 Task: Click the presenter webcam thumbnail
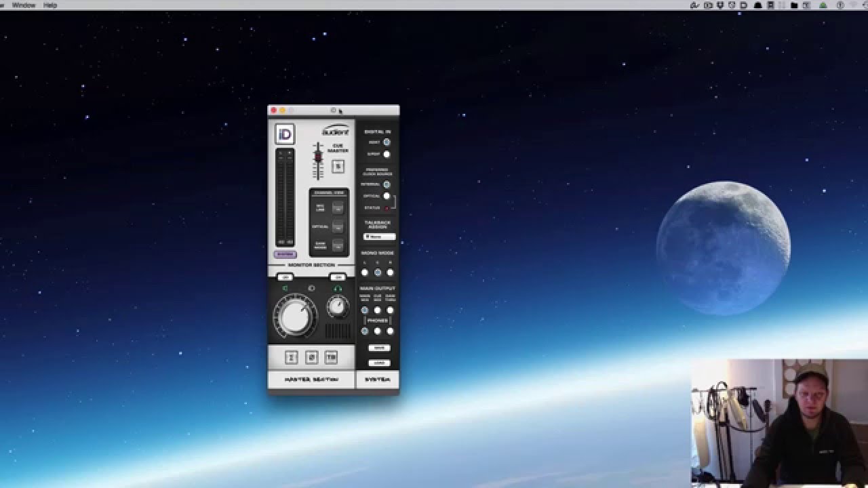tap(780, 424)
